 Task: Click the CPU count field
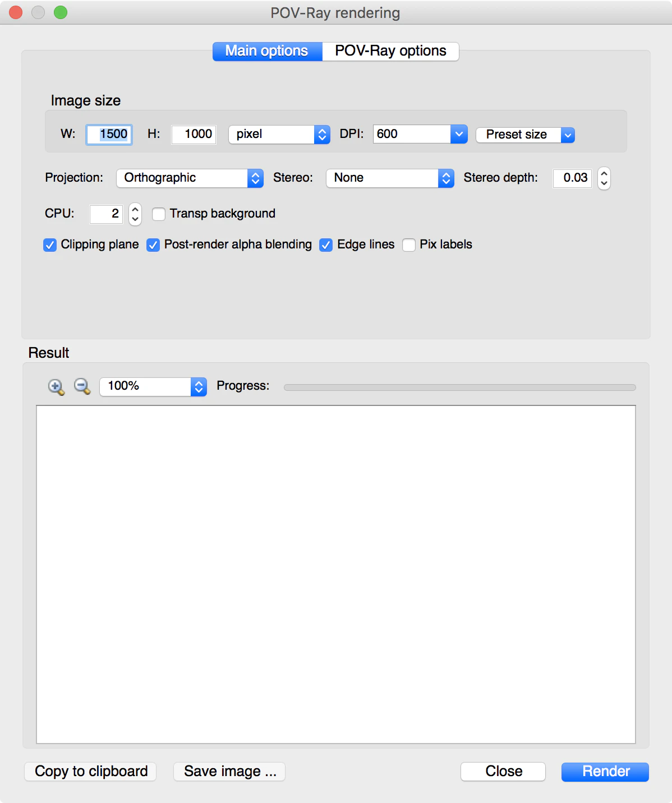tap(106, 214)
